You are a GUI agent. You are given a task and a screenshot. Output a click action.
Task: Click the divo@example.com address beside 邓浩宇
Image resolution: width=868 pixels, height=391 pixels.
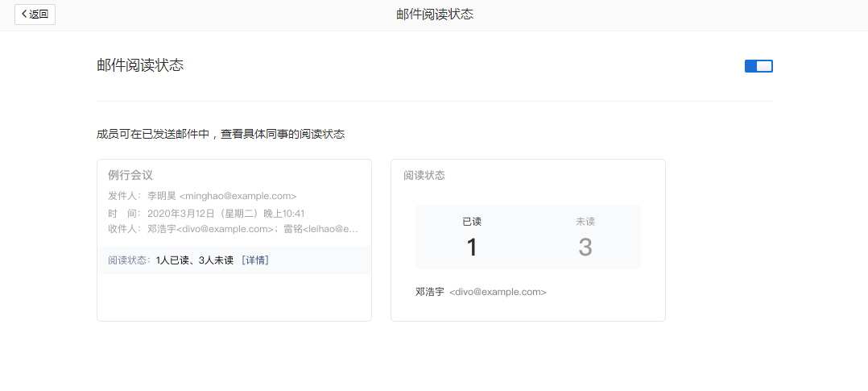(x=498, y=292)
